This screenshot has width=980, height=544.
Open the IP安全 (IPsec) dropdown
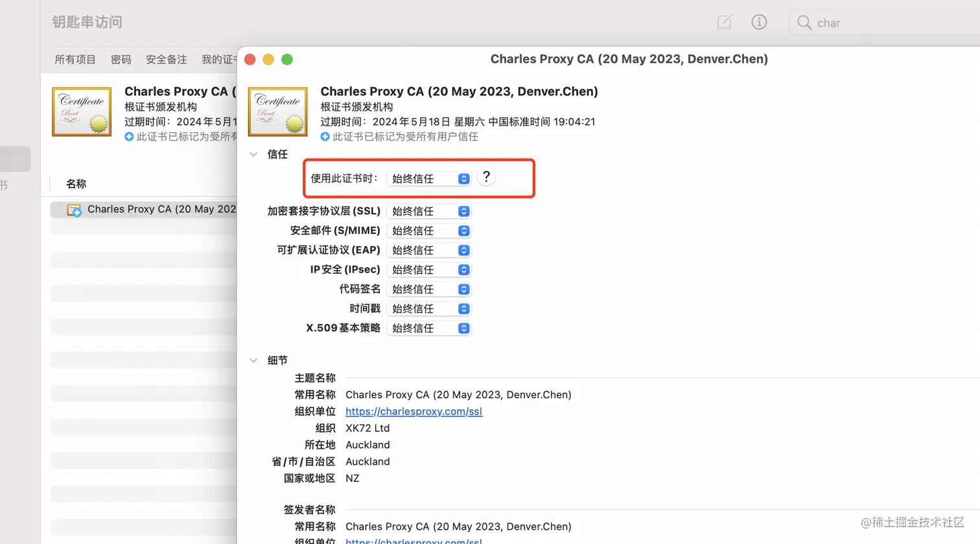429,269
